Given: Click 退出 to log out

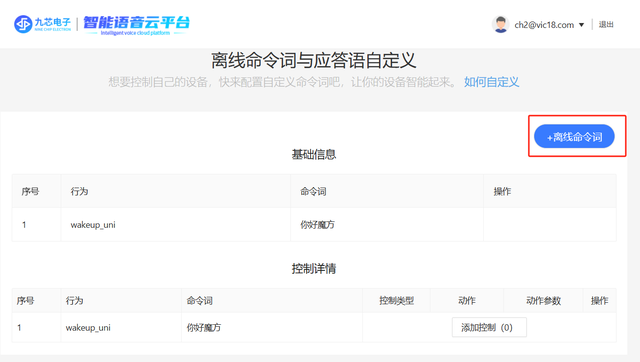Looking at the screenshot, I should pos(606,24).
